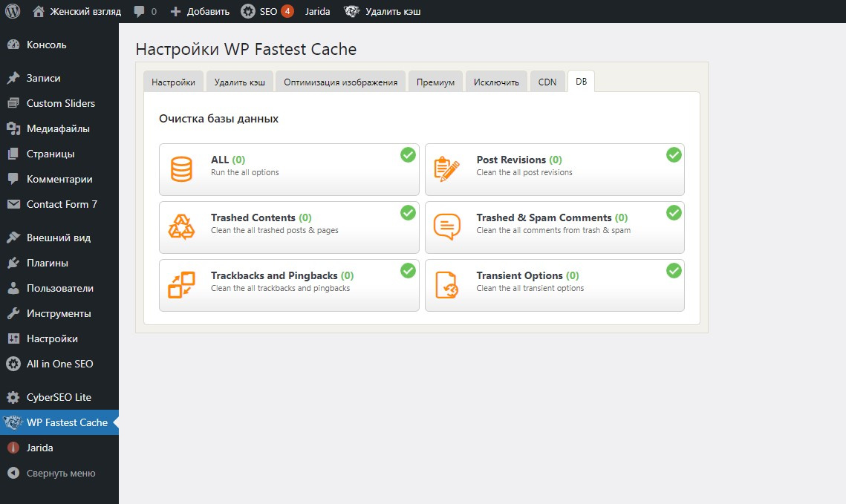Click green checkmark on ALL card

coord(408,154)
